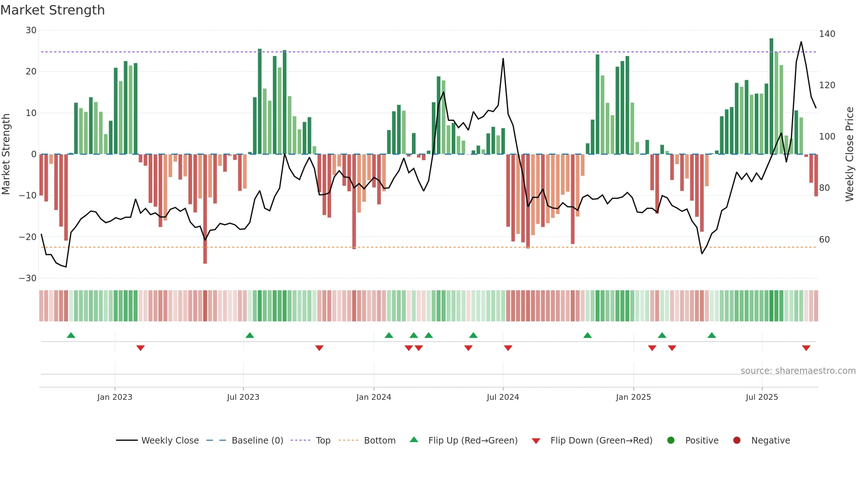This screenshot has width=868, height=488.
Task: Click the last Flip Up triangle before Jul 2025
Action: (712, 335)
